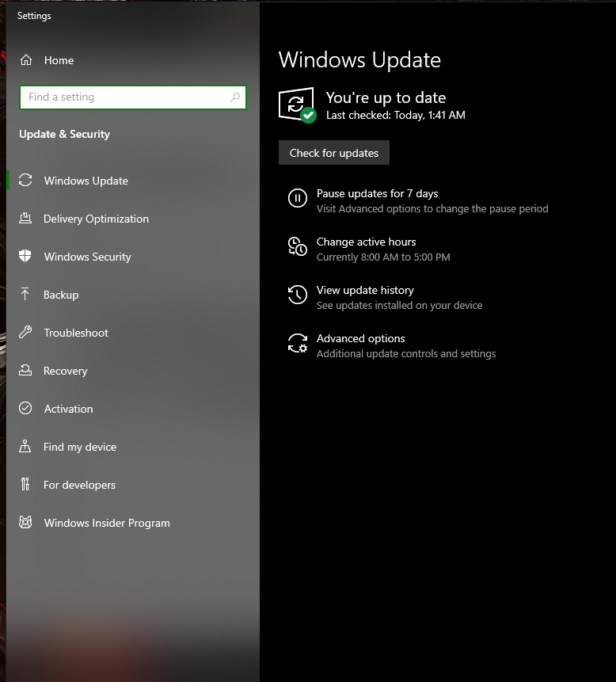616x682 pixels.
Task: Click 'Last checked: Today, 1:41 AM' text
Action: (396, 115)
